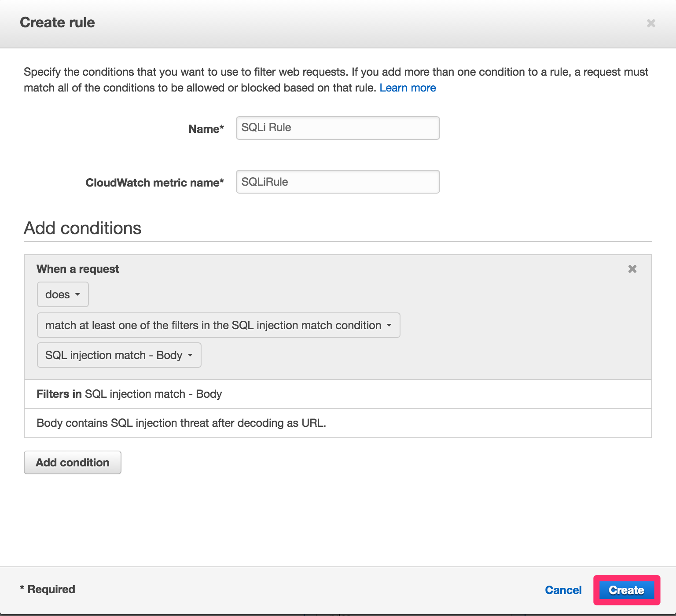Expand the 'does' dropdown
Screen dimensions: 676x616
coord(63,294)
